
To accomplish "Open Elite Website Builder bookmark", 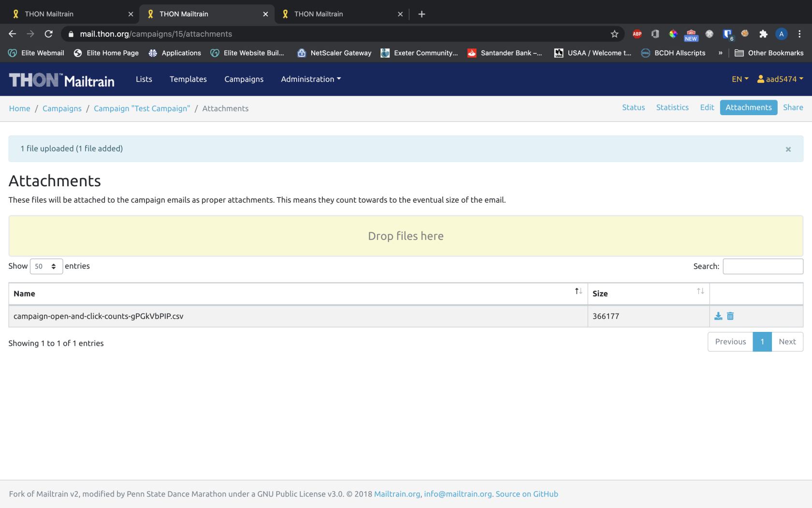I will tap(247, 53).
